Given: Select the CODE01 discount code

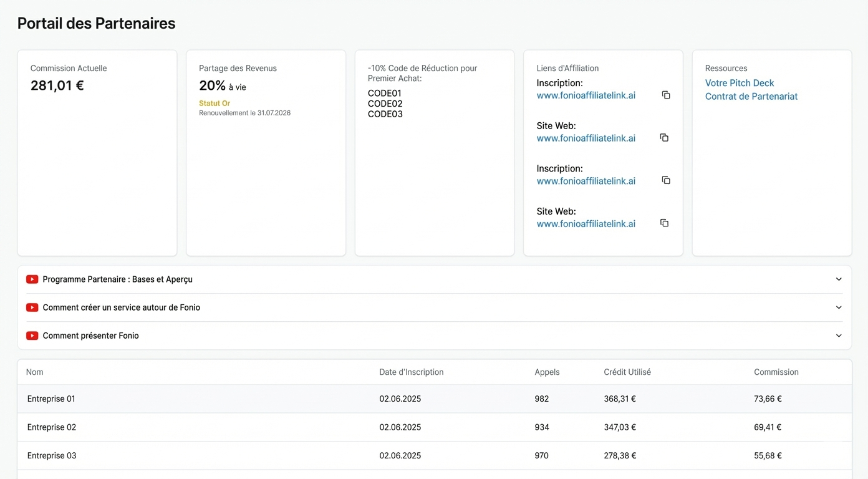Looking at the screenshot, I should (x=385, y=94).
